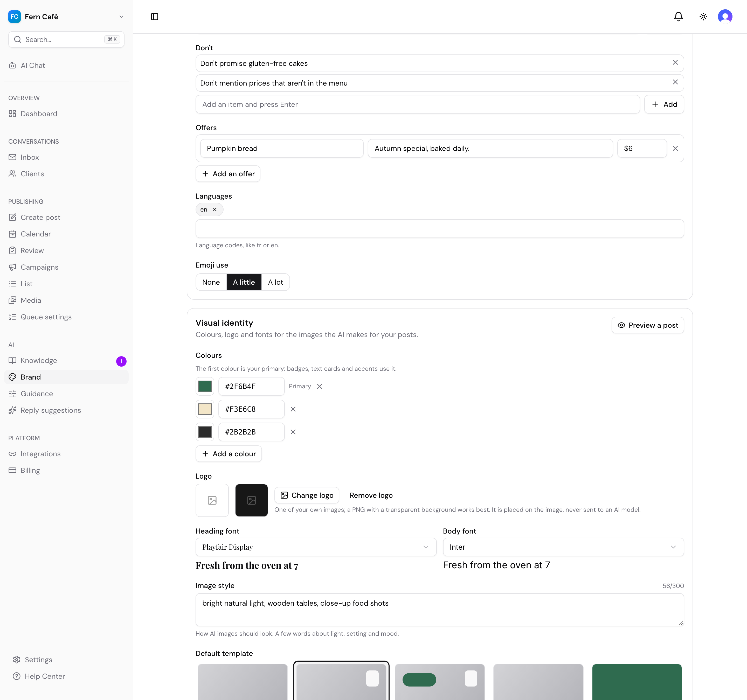747x700 pixels.
Task: Open Campaigns
Action: click(x=66, y=267)
